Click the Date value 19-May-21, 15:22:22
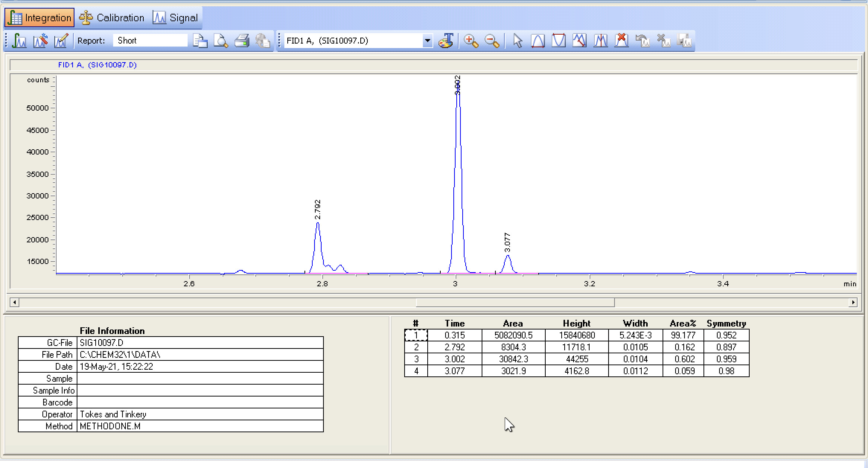Screen dimensions: 868x468 point(200,366)
